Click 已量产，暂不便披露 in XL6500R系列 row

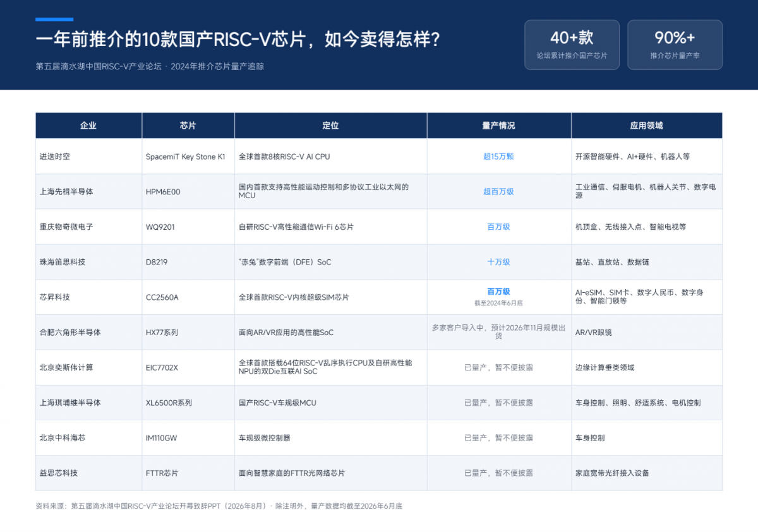pyautogui.click(x=499, y=403)
